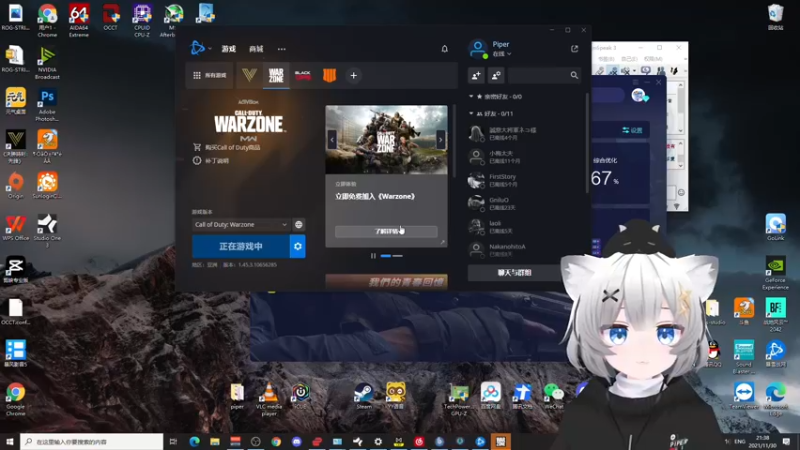Select the orange Black Ops 4 icon
The width and height of the screenshot is (800, 450).
pos(330,76)
